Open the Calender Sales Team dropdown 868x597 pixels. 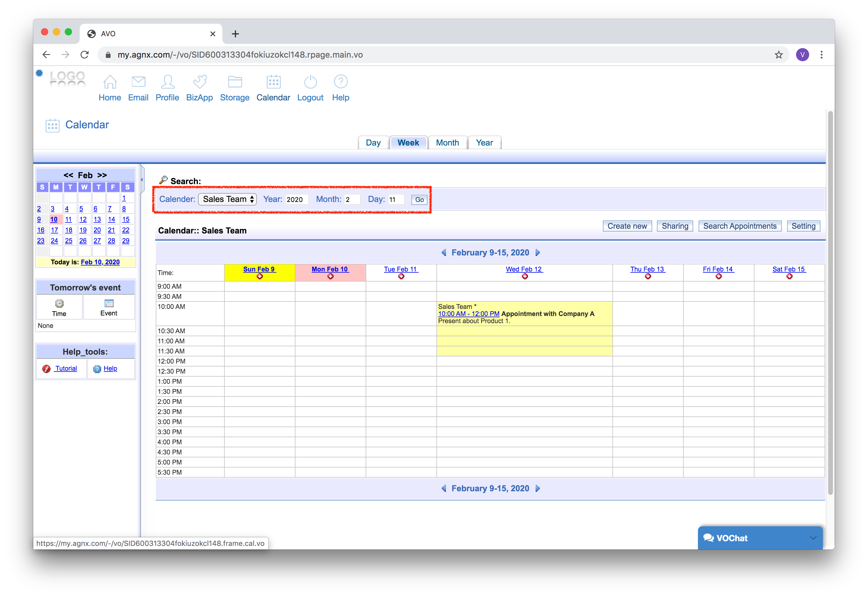click(x=227, y=199)
